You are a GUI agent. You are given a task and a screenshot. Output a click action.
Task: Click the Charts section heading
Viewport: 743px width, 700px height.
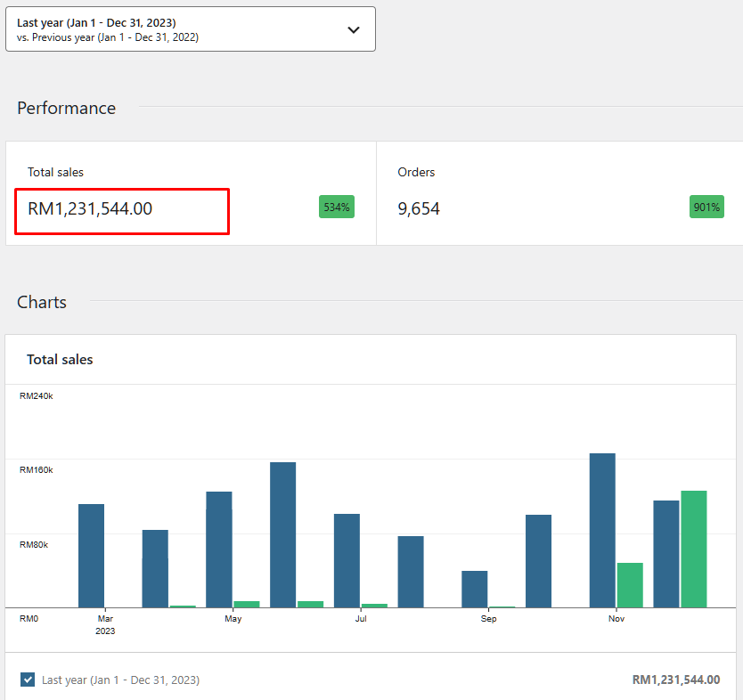[42, 302]
